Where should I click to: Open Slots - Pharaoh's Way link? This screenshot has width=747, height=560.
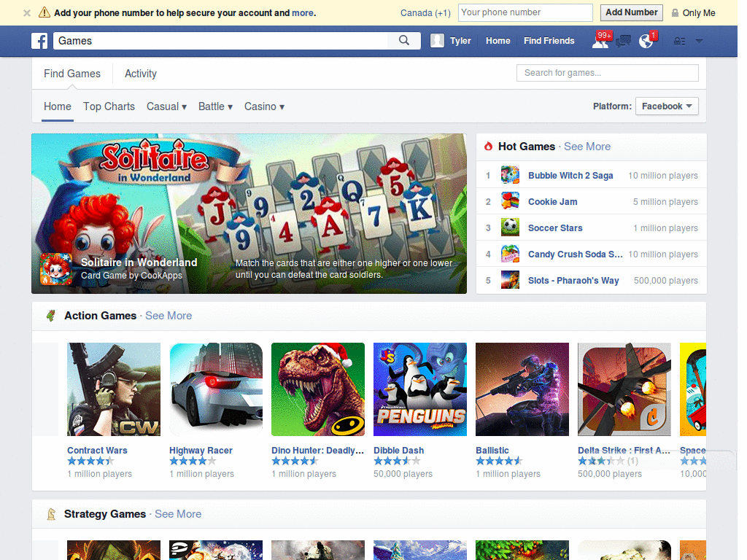coord(573,281)
